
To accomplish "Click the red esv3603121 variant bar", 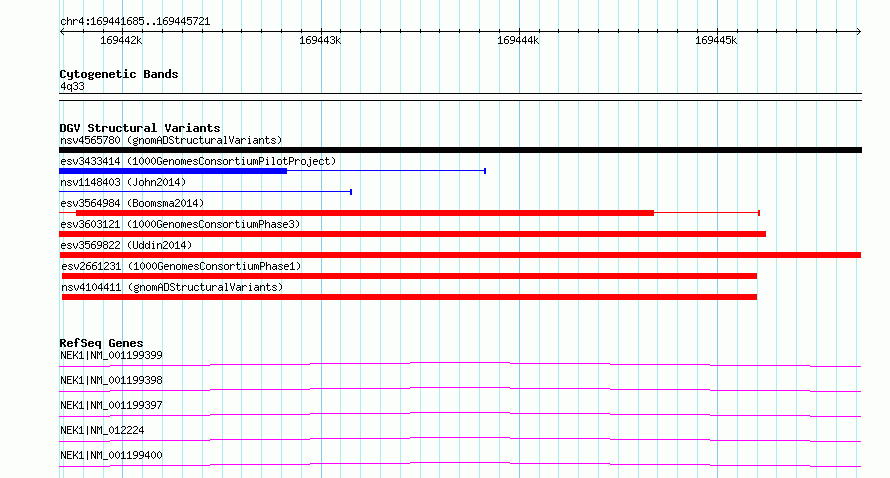I will pyautogui.click(x=413, y=234).
